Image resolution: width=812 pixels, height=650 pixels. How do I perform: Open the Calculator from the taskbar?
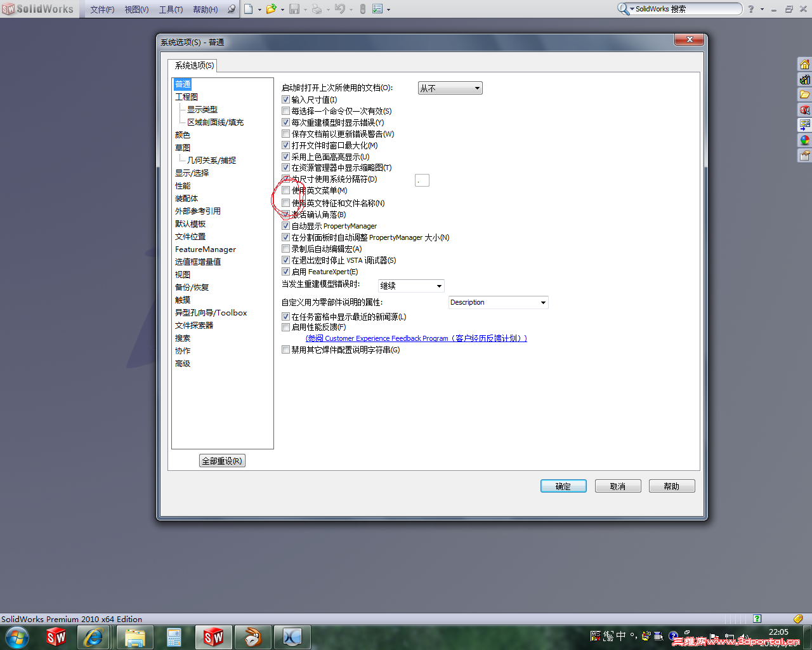point(174,637)
